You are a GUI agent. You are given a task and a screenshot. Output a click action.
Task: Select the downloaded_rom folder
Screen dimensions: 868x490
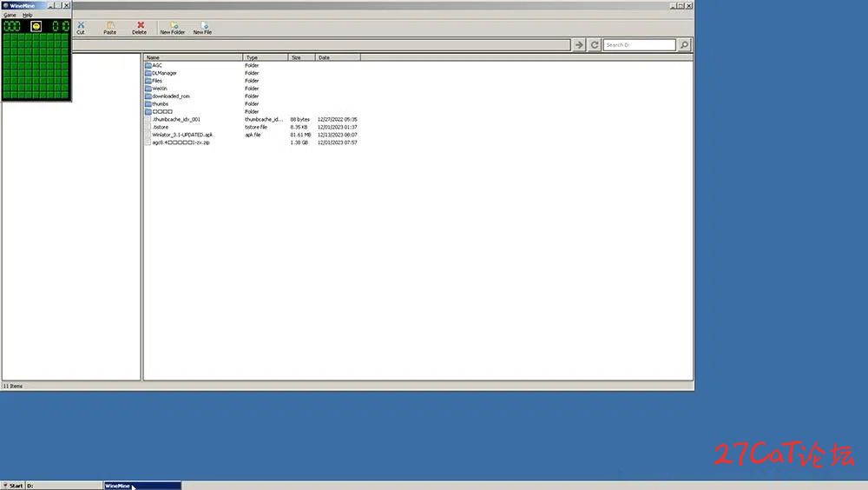coord(170,96)
